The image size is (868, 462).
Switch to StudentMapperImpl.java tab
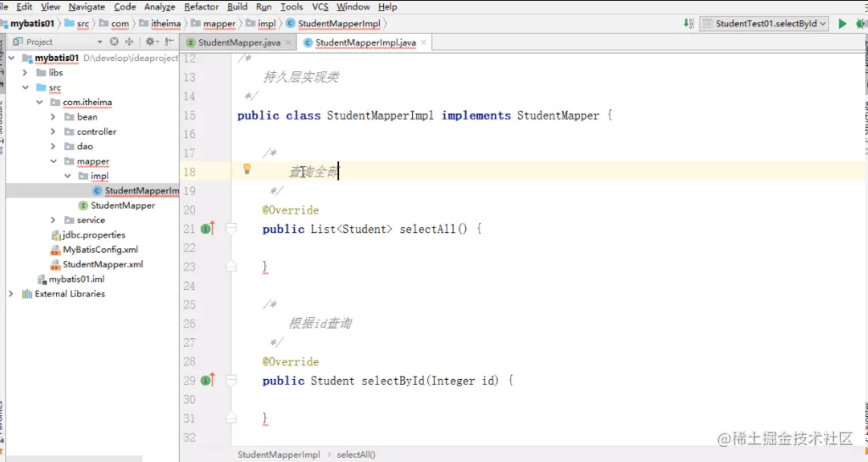[364, 42]
